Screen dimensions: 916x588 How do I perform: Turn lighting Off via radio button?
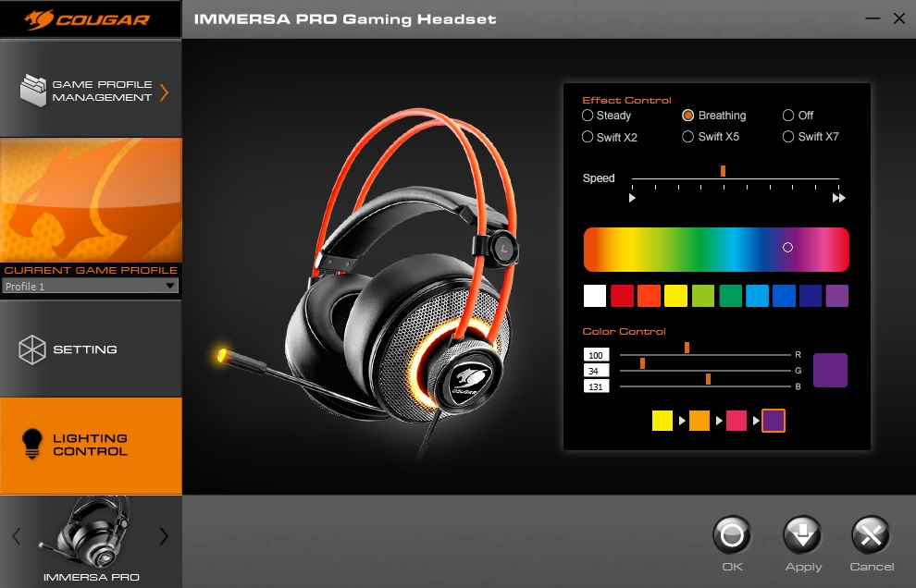[788, 116]
